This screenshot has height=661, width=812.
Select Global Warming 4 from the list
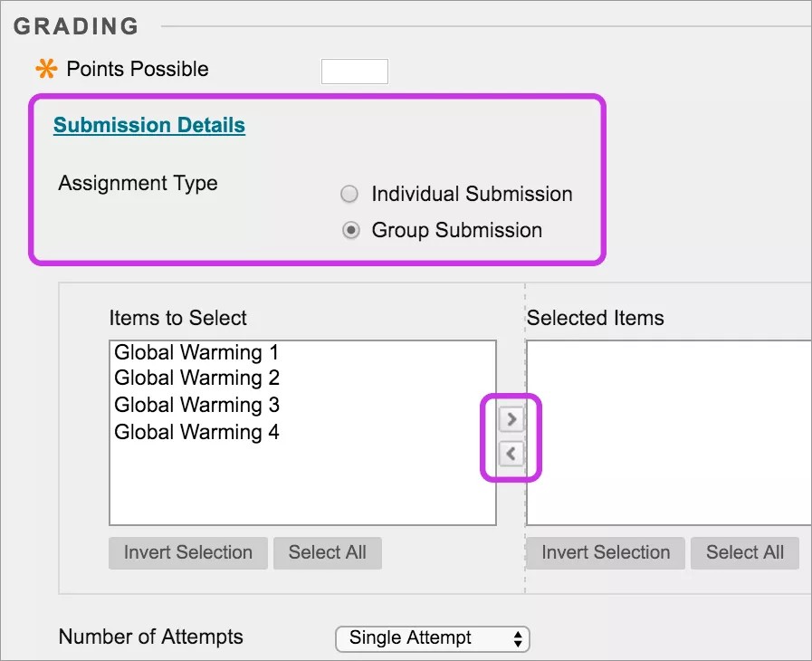point(196,432)
